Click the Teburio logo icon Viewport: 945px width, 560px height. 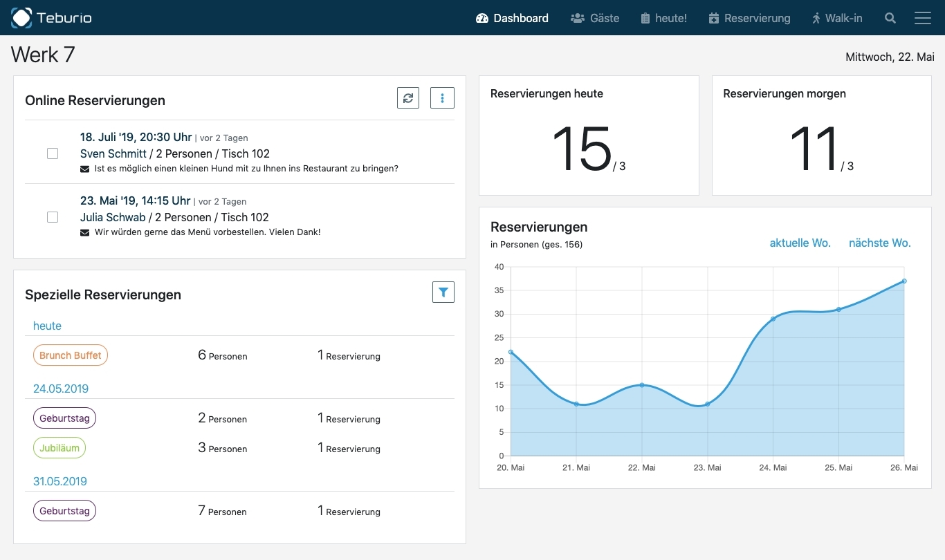coord(21,18)
